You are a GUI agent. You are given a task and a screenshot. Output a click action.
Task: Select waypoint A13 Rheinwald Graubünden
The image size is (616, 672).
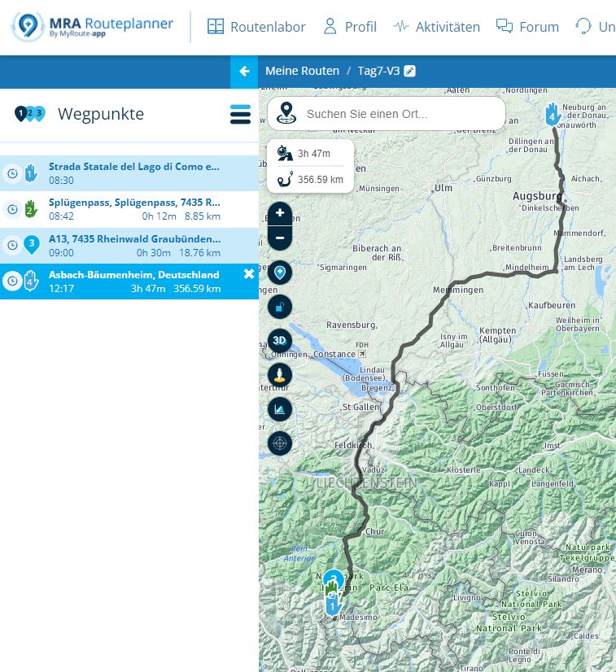tap(134, 239)
